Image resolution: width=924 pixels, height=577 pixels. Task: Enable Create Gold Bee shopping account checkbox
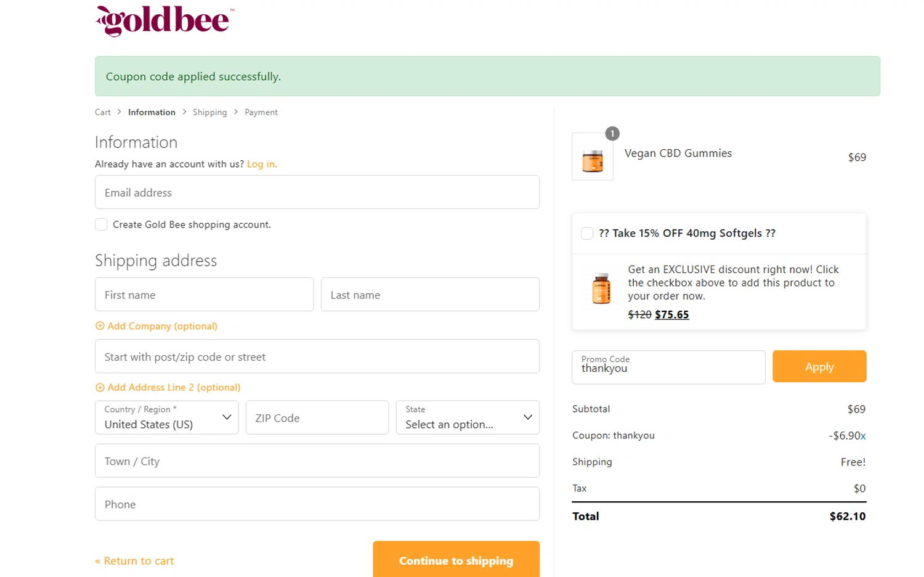(x=102, y=224)
